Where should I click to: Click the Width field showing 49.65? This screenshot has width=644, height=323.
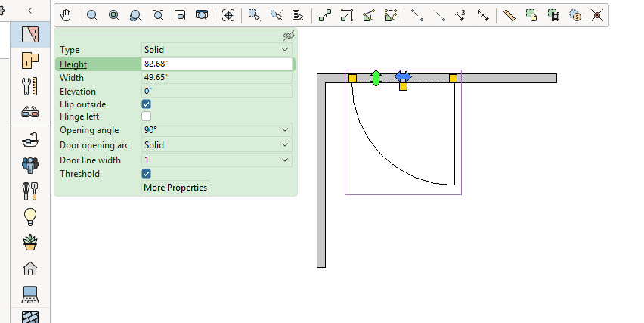[217, 77]
